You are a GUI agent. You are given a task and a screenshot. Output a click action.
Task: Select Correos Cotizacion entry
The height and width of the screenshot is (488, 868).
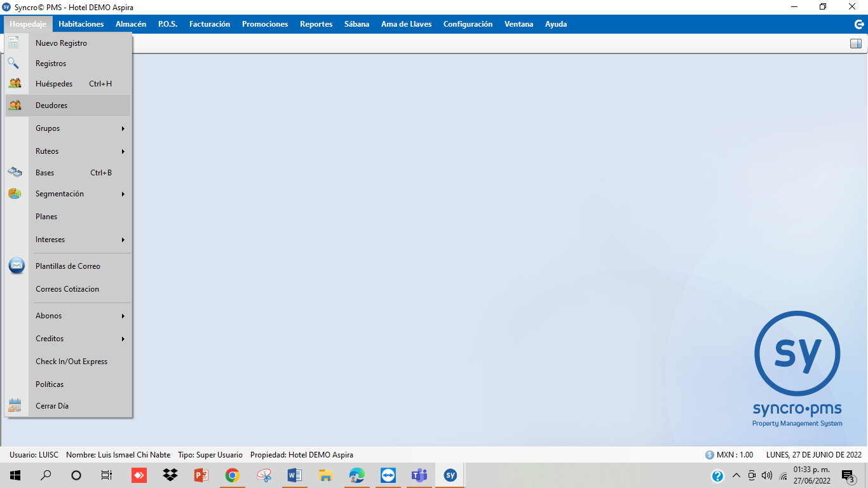click(68, 289)
